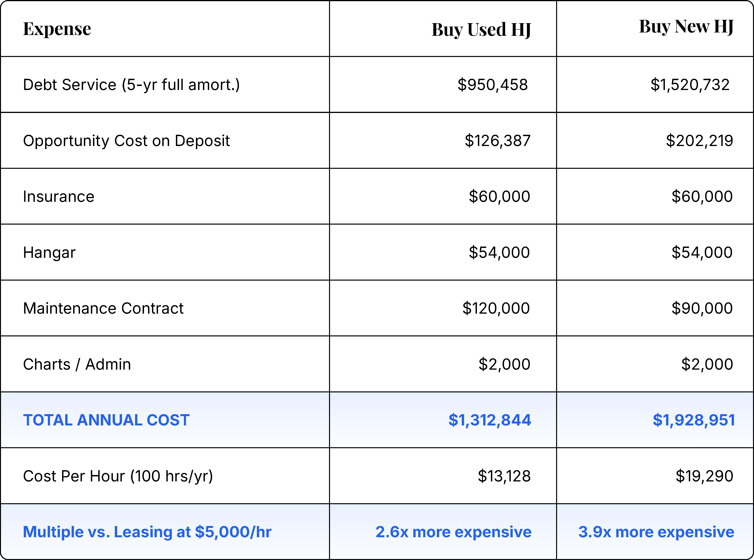Click the $202,219 opportunity cost cell

click(x=699, y=141)
